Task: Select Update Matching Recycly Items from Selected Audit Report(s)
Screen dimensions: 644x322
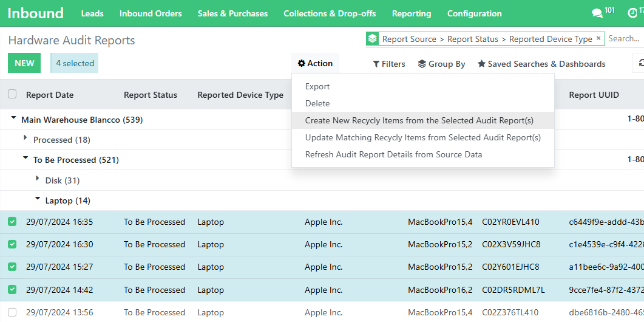Action: pos(423,137)
